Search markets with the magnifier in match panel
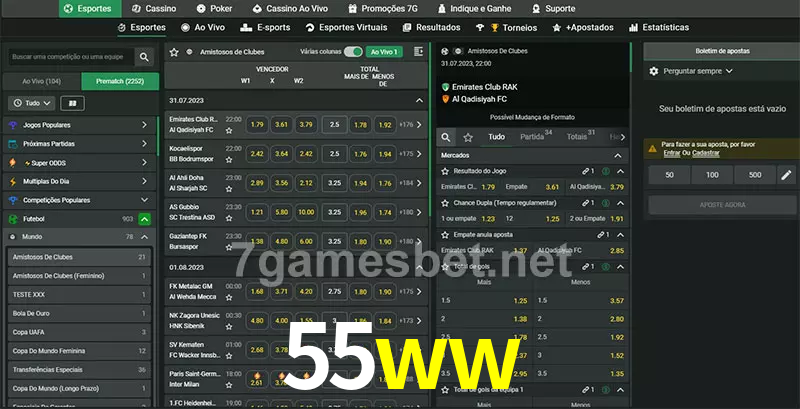The image size is (800, 409). [x=446, y=137]
